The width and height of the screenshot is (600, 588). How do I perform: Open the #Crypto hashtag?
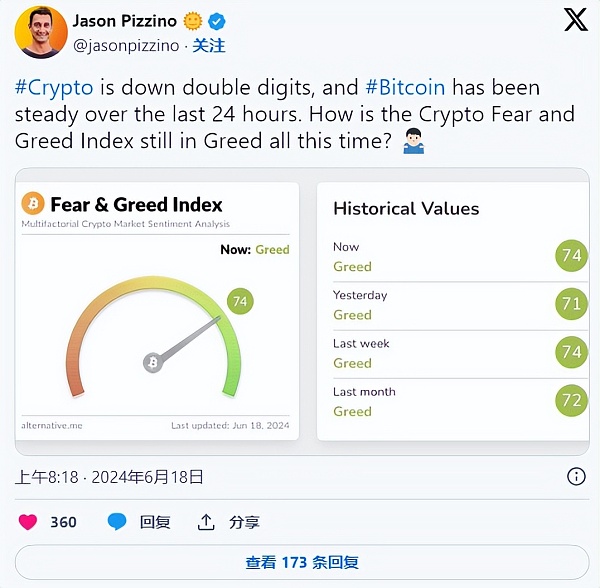(x=53, y=88)
